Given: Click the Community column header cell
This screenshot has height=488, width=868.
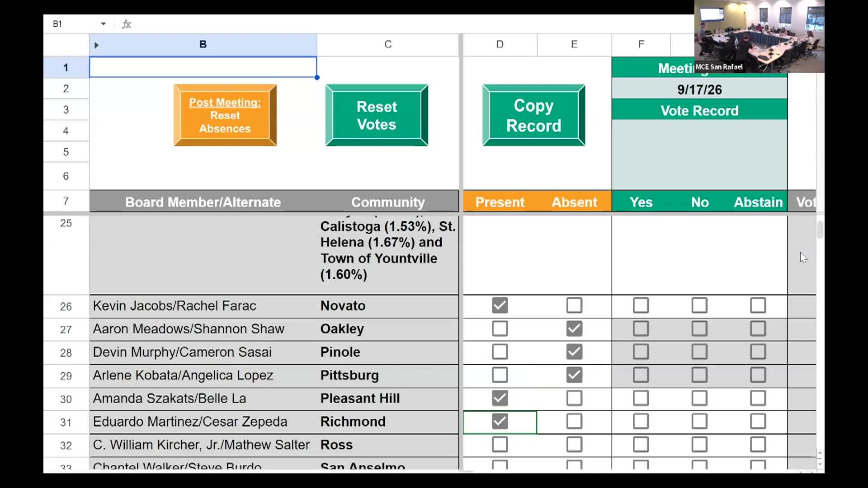Looking at the screenshot, I should [x=388, y=202].
